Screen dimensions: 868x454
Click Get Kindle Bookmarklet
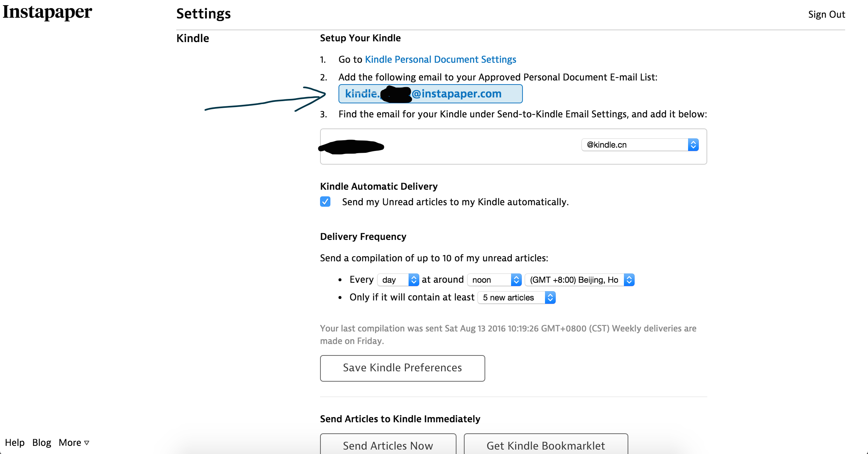tap(546, 446)
